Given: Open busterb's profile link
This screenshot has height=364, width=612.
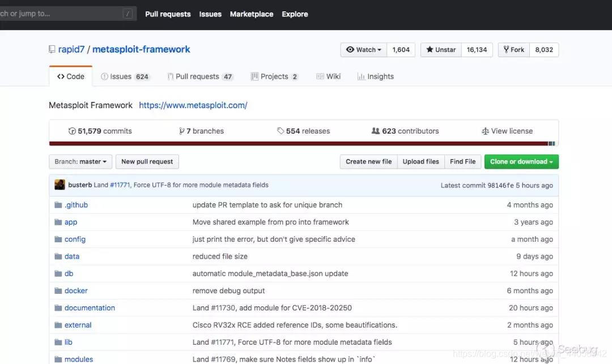Looking at the screenshot, I should 80,185.
